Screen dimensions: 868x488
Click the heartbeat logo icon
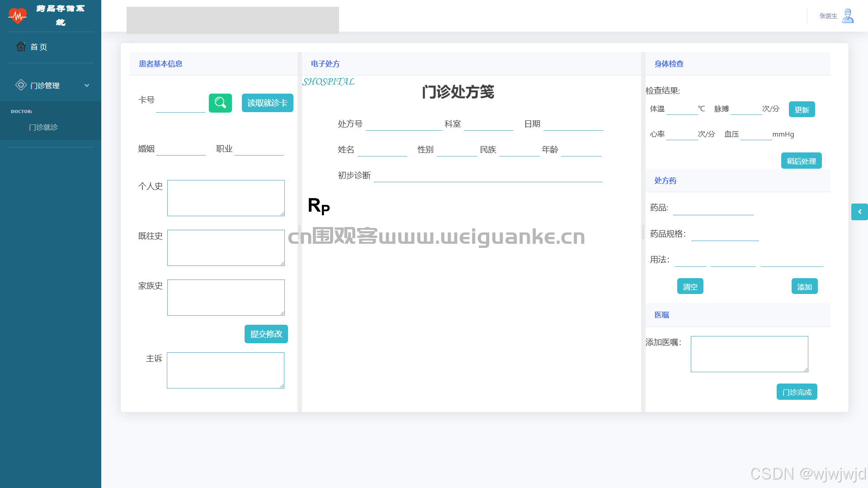[x=18, y=16]
